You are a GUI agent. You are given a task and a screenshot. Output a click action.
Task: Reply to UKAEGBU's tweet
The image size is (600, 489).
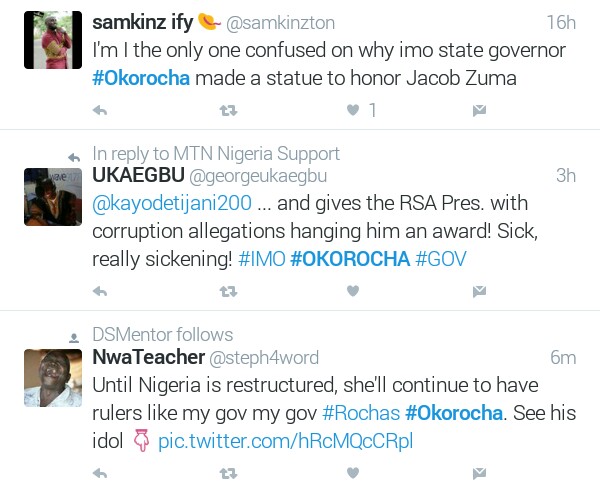point(100,291)
